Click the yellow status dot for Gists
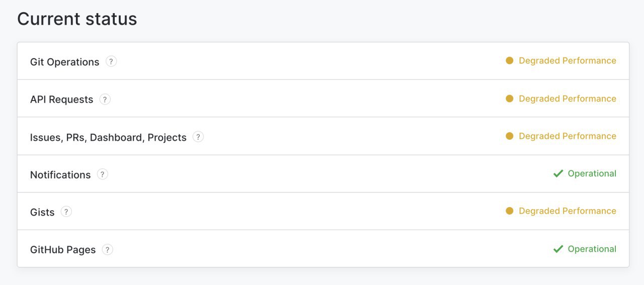The width and height of the screenshot is (644, 285). tap(510, 211)
